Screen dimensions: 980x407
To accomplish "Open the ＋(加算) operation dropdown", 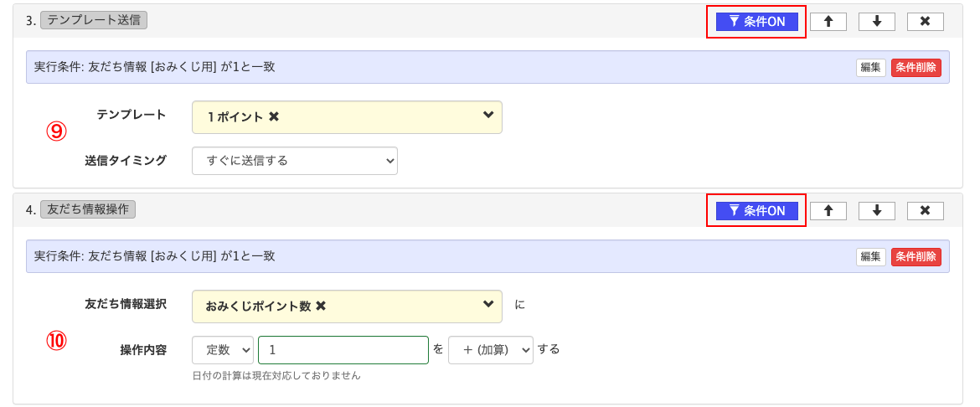I will [491, 350].
